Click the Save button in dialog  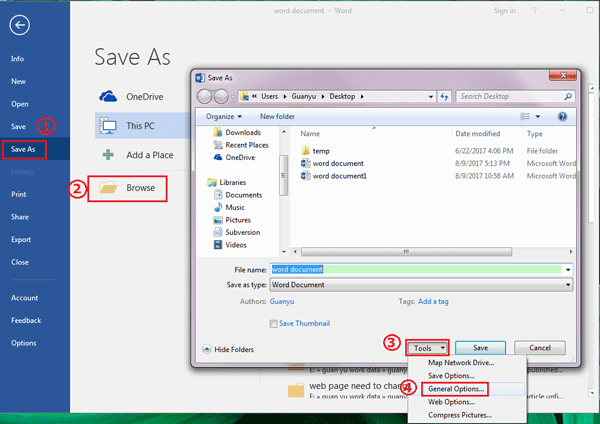tap(480, 348)
